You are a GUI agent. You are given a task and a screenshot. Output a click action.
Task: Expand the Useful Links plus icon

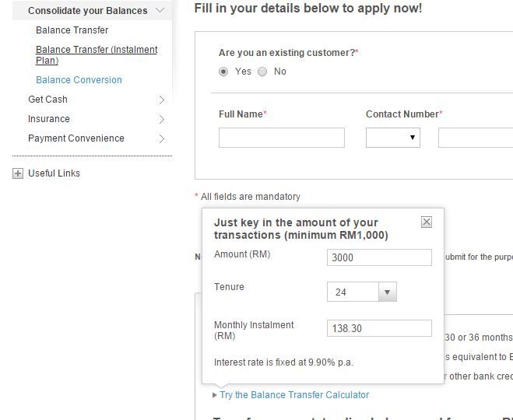(x=18, y=173)
